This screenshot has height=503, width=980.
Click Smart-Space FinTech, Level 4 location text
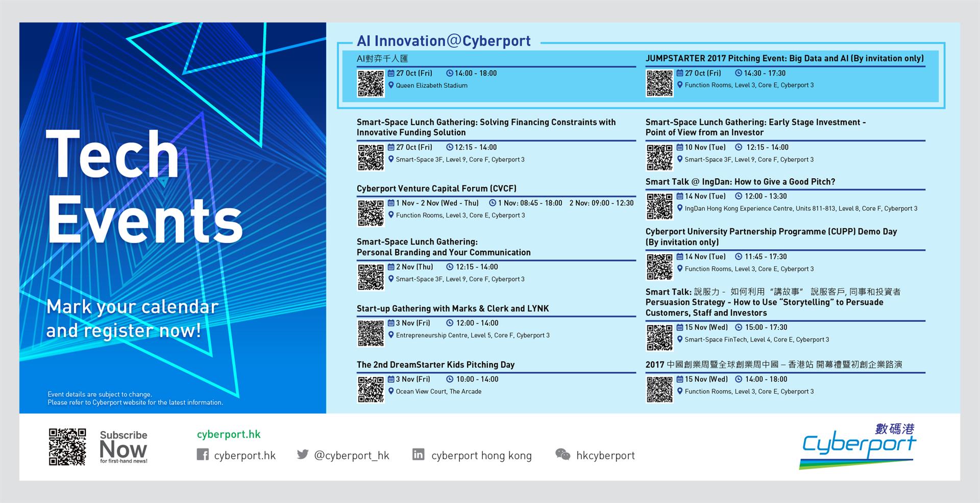[x=757, y=340]
